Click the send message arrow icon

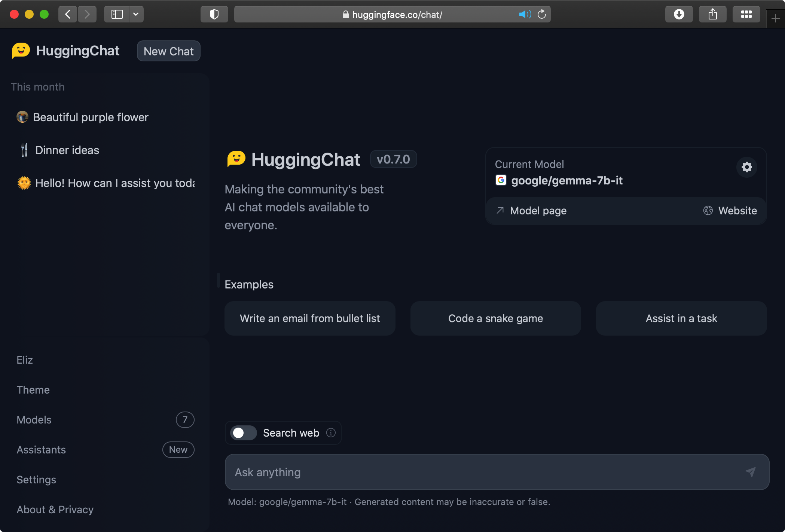click(750, 472)
